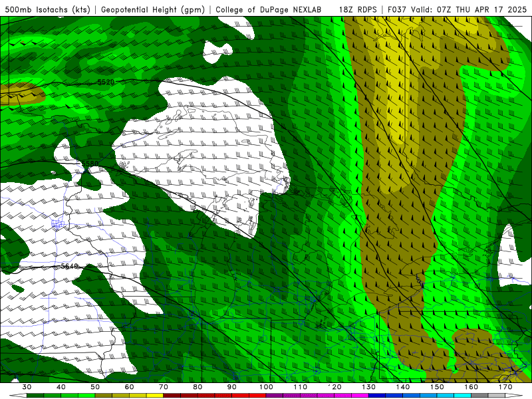Image resolution: width=532 pixels, height=399 pixels.
Task: Click the 'Geopotential Height (gpm)' title text
Action: tap(153, 9)
